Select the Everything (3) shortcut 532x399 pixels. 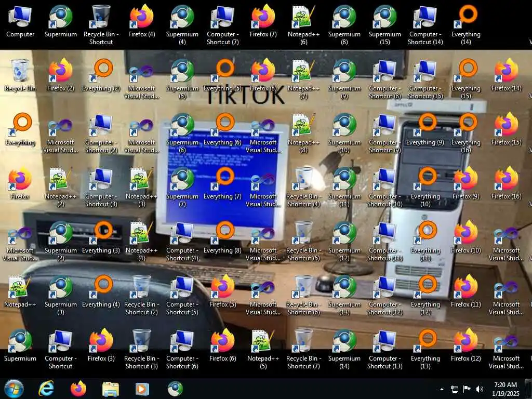[x=101, y=238]
